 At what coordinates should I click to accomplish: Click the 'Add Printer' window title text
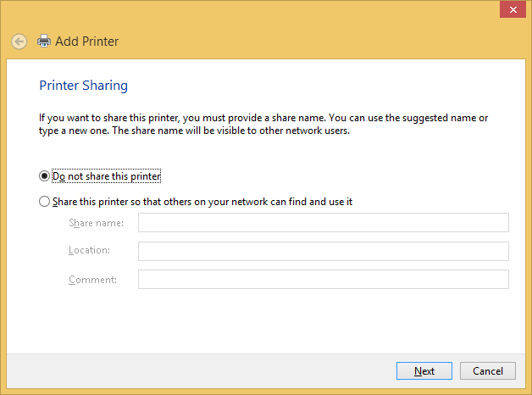86,41
